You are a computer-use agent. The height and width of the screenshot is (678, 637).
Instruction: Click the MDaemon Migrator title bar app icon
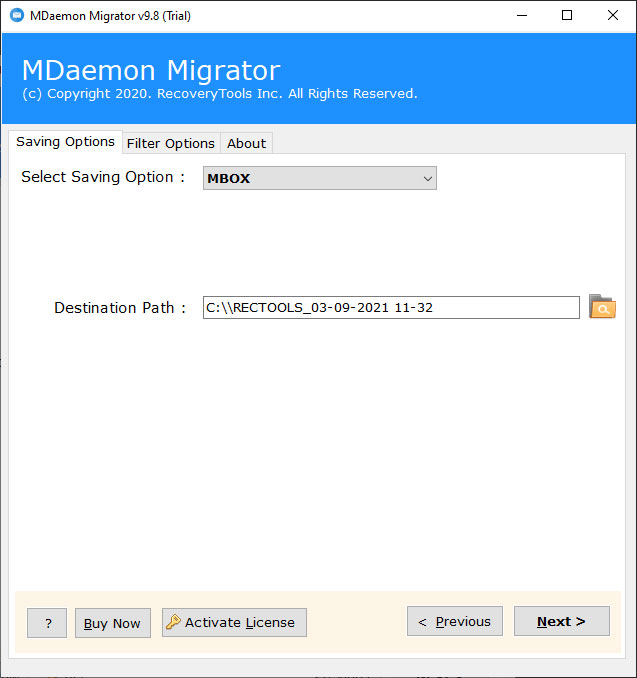click(x=17, y=16)
